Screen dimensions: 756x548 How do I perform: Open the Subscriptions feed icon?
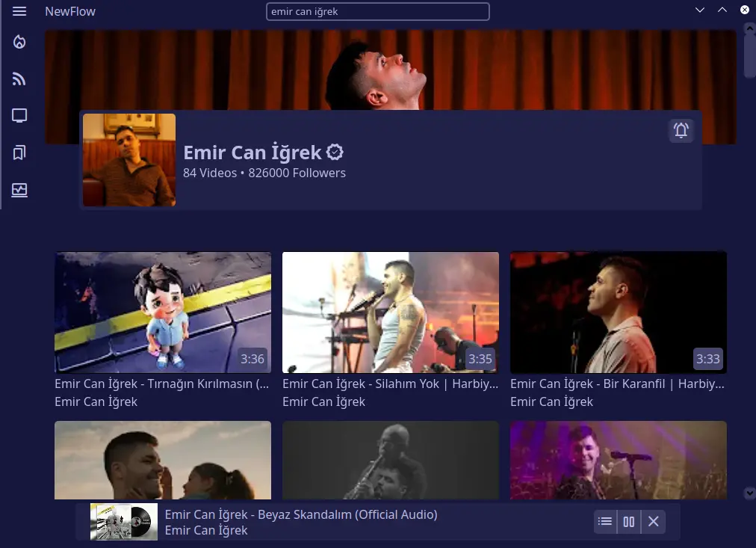(19, 79)
